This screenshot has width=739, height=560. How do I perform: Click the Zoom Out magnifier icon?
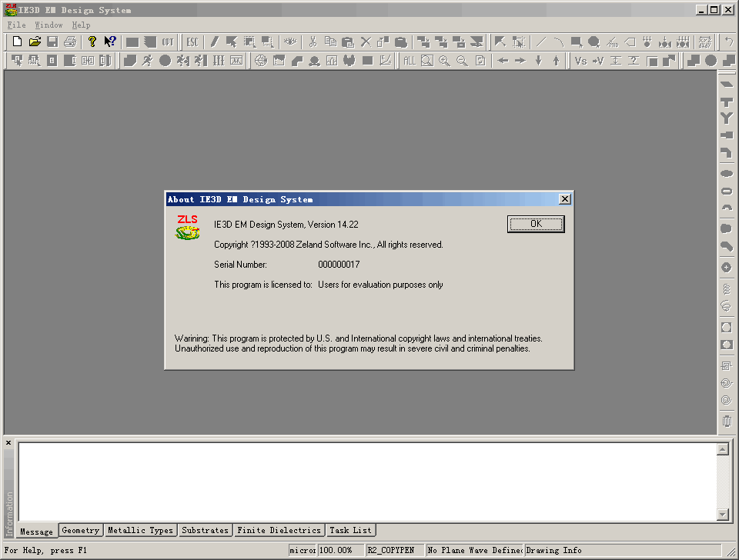(x=463, y=61)
